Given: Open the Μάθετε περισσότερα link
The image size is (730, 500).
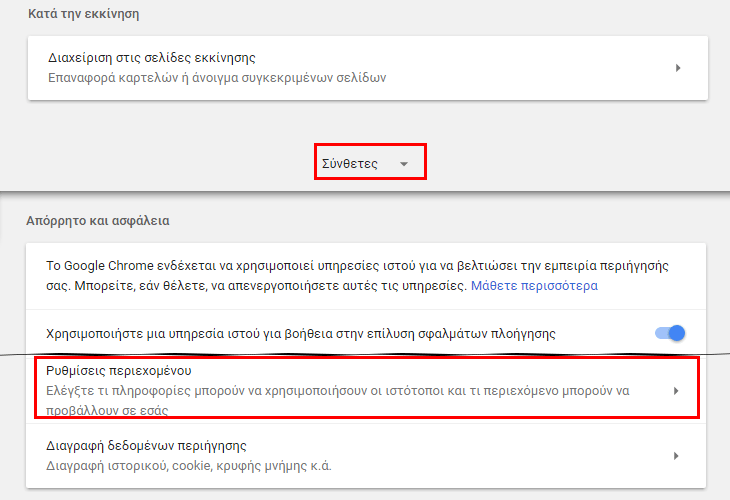Looking at the screenshot, I should coord(534,285).
